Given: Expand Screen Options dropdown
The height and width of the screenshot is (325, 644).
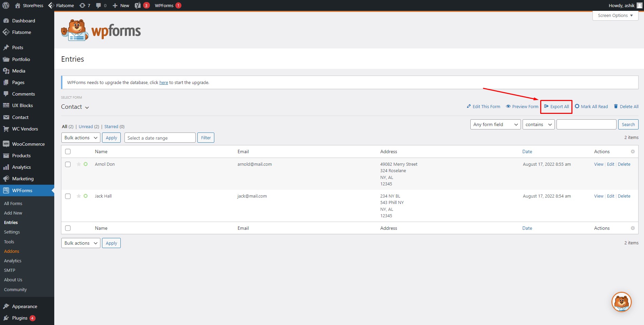Looking at the screenshot, I should 615,16.
